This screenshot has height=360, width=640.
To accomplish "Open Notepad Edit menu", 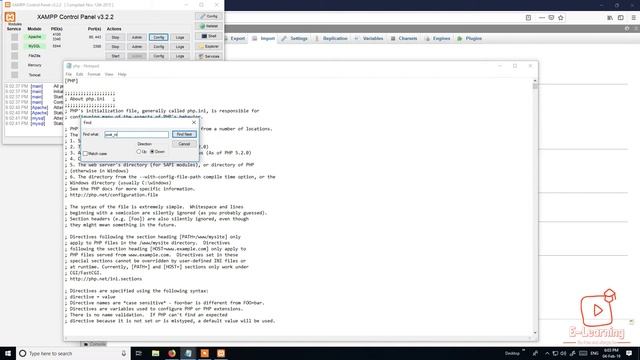I will click(79, 74).
